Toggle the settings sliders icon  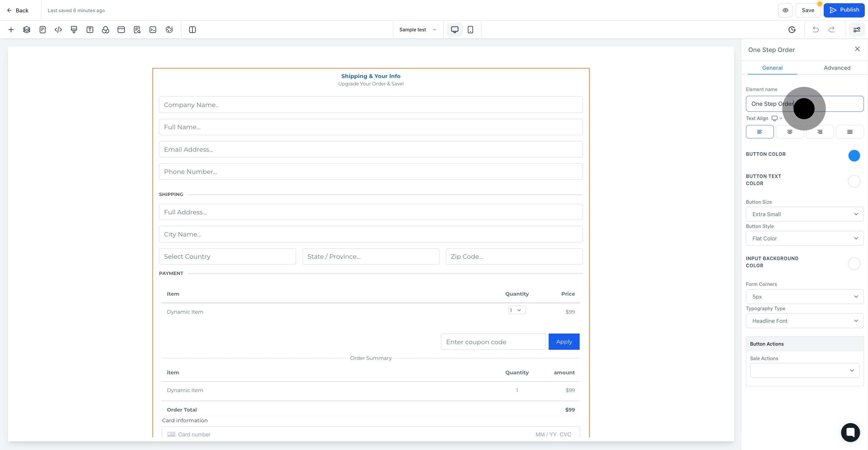(856, 30)
